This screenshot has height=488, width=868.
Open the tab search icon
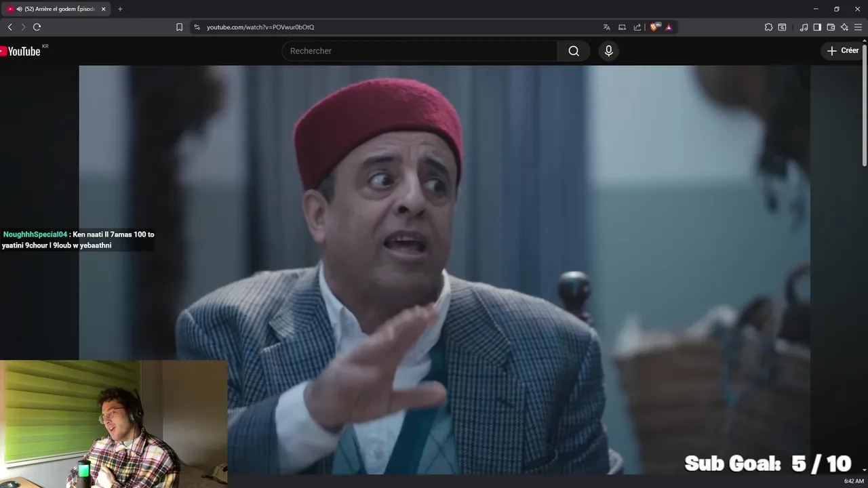pyautogui.click(x=782, y=27)
